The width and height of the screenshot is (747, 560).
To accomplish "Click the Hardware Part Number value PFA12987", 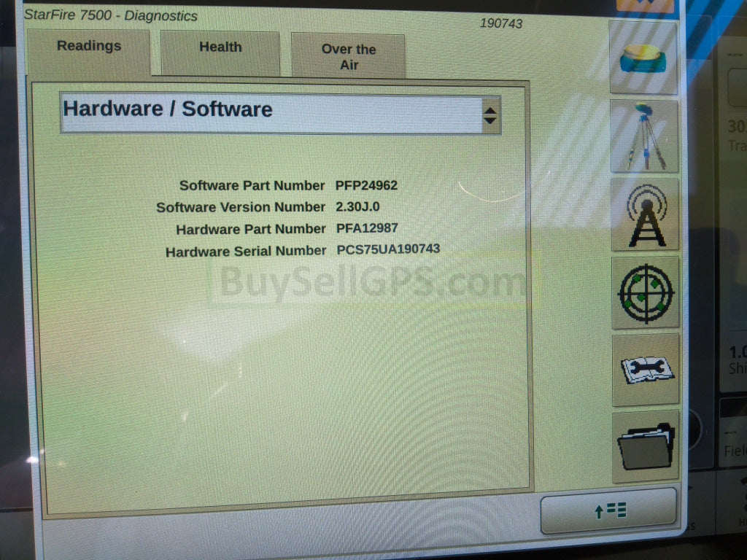I will (367, 228).
